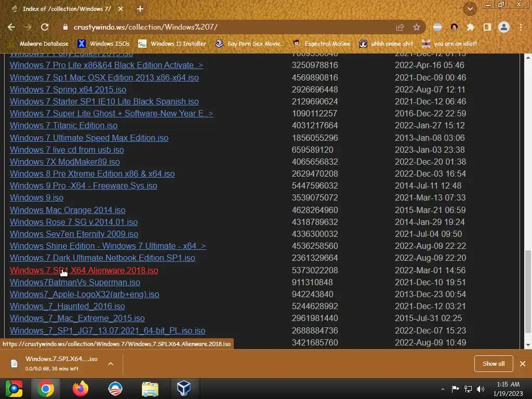Launch Firefox from the taskbar
The width and height of the screenshot is (532, 399).
click(81, 389)
